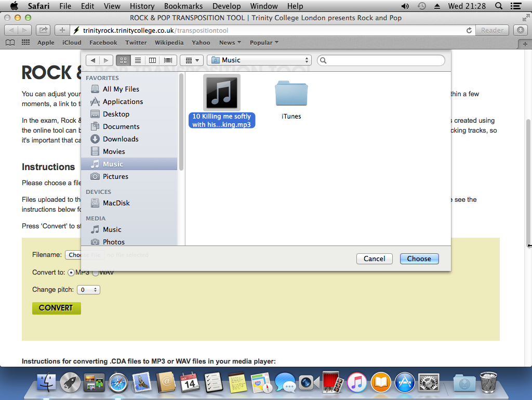Open a new Safari tab
Image resolution: width=532 pixels, height=400 pixels.
click(x=525, y=44)
